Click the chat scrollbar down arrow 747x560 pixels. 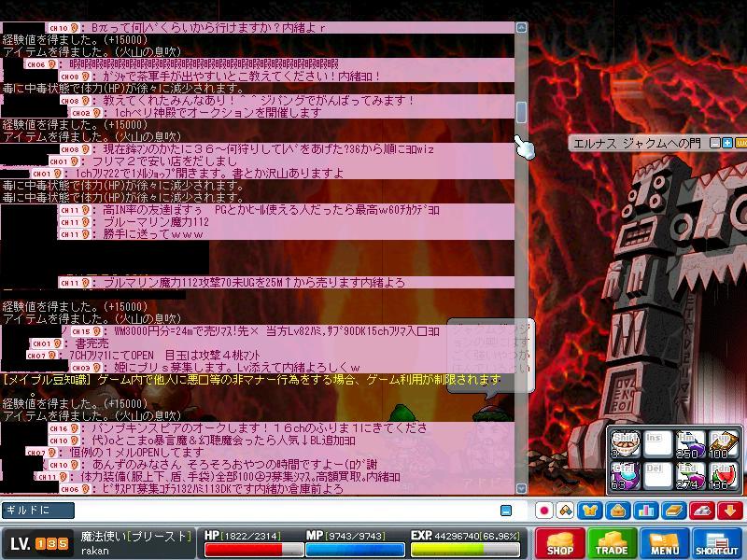(522, 488)
